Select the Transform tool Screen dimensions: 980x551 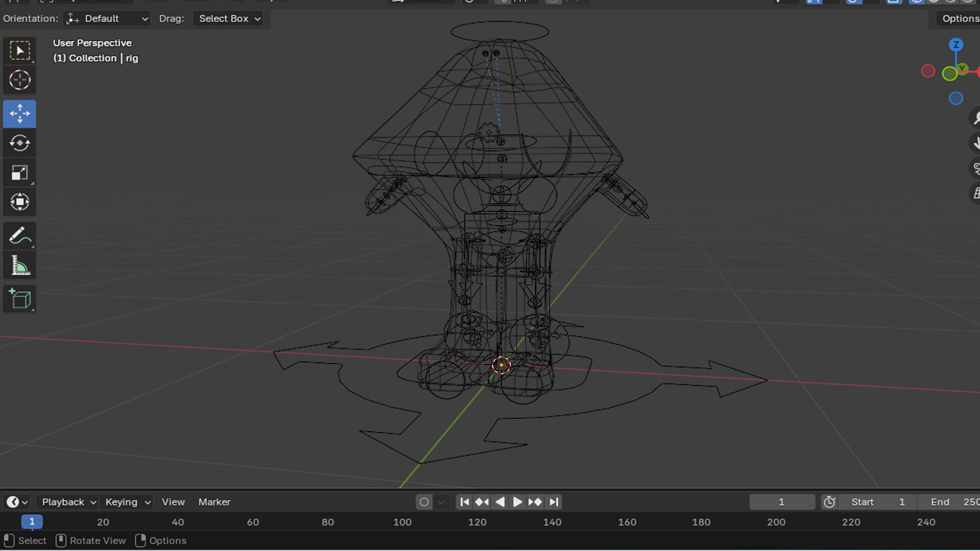pos(19,202)
